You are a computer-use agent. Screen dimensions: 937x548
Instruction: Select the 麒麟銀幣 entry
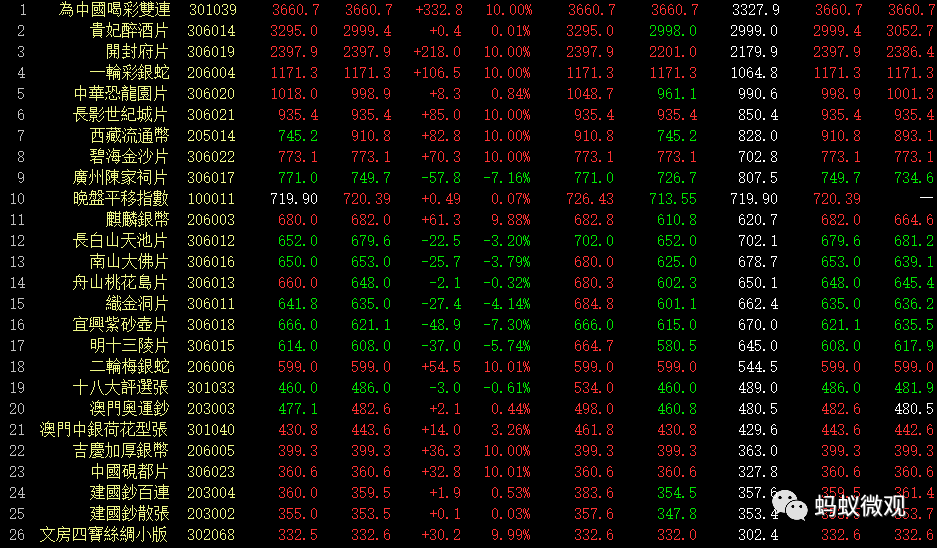pyautogui.click(x=137, y=220)
